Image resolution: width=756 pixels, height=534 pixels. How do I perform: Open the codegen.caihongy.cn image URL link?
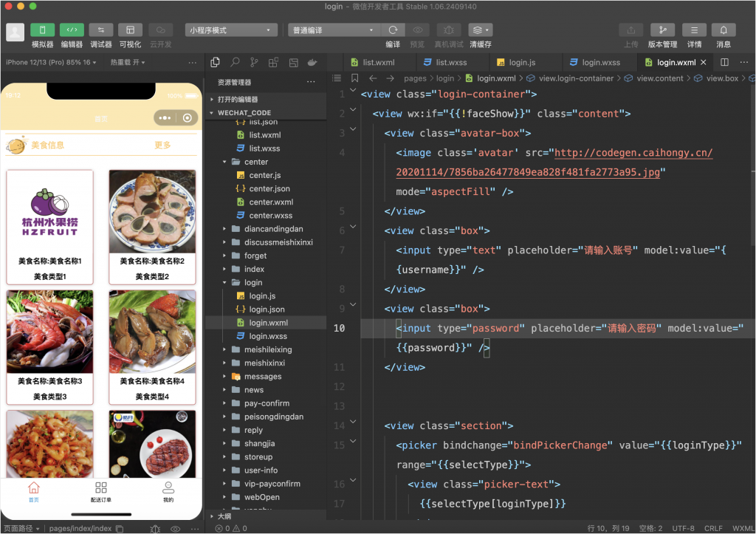pos(633,153)
